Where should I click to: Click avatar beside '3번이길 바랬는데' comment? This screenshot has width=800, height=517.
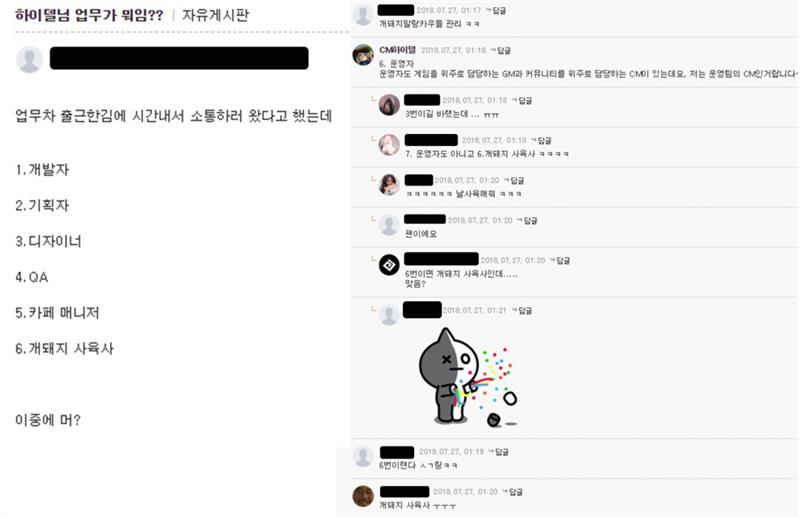pyautogui.click(x=389, y=105)
